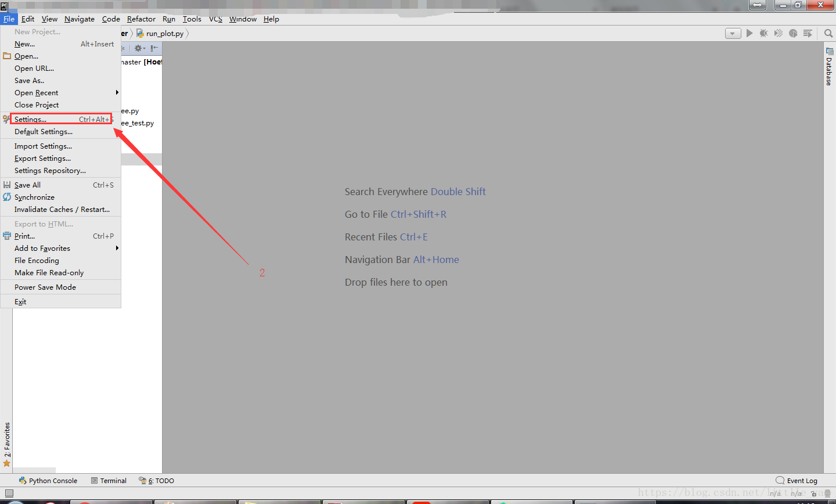Run with coverage using the coverage icon
The image size is (836, 504).
tap(778, 33)
